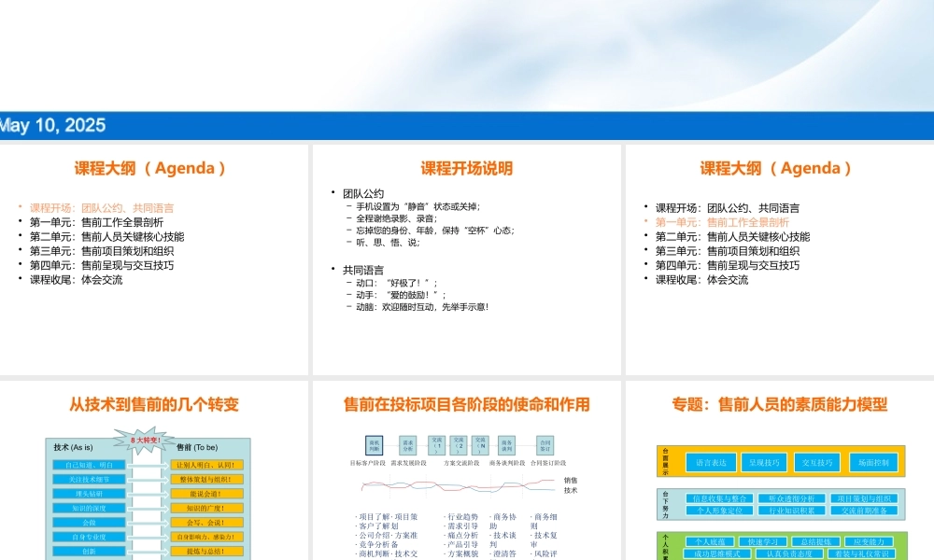The width and height of the screenshot is (934, 560).
Task: Click the 场面控制 skill box
Action: tap(873, 462)
